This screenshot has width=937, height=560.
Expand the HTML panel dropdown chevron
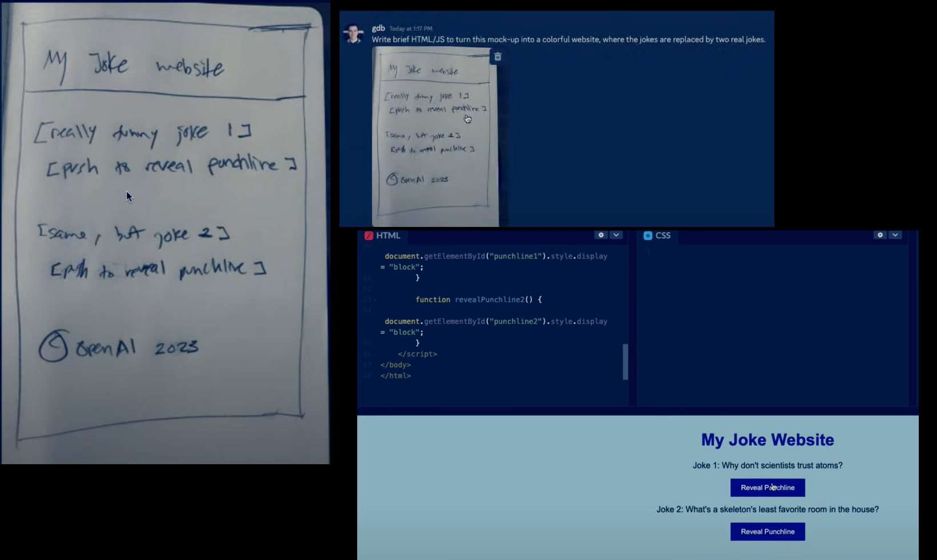(x=616, y=235)
